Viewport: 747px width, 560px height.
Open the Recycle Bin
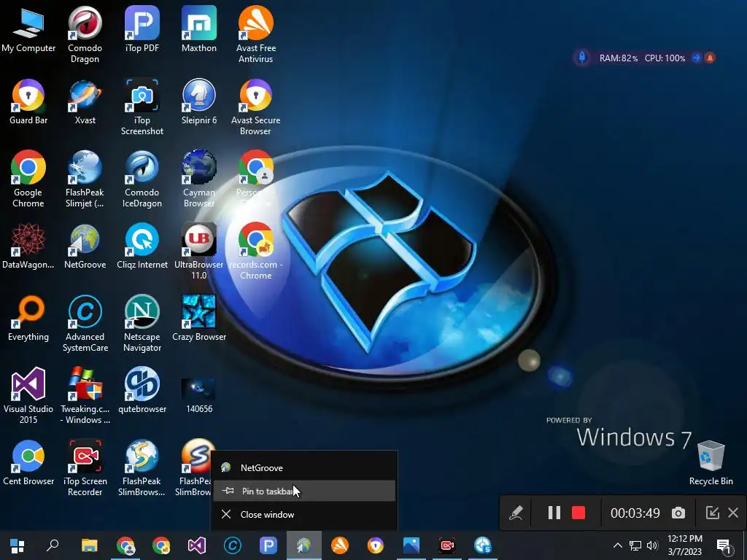click(x=711, y=462)
